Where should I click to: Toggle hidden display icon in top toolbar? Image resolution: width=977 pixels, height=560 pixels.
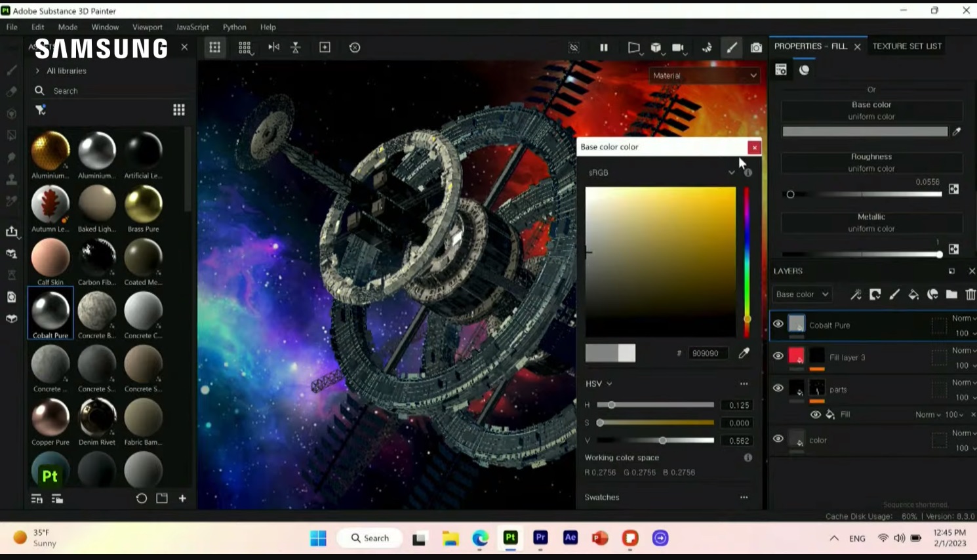[x=574, y=47]
